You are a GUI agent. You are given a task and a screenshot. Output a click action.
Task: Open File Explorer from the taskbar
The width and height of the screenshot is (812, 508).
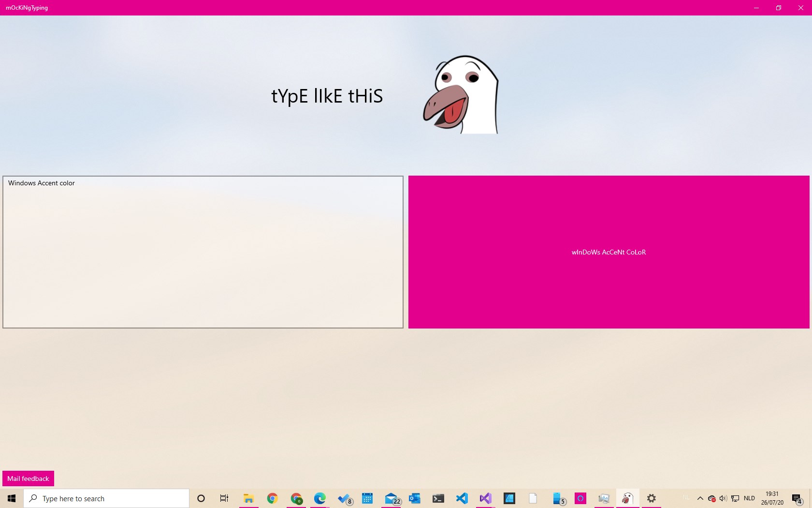click(249, 498)
